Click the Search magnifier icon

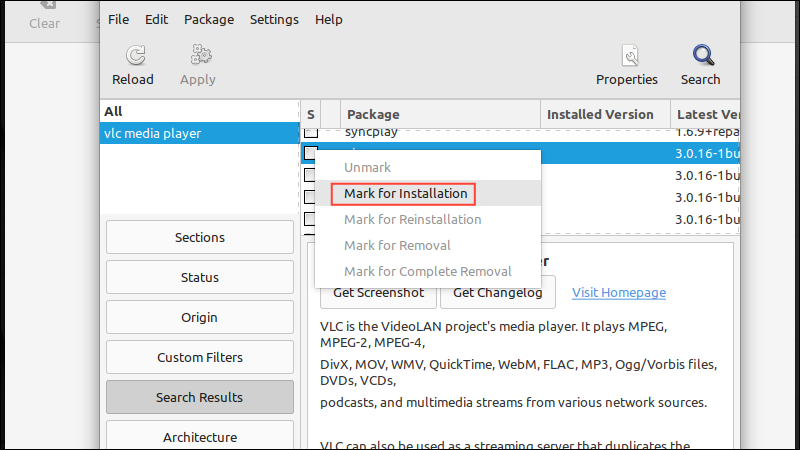[x=703, y=55]
